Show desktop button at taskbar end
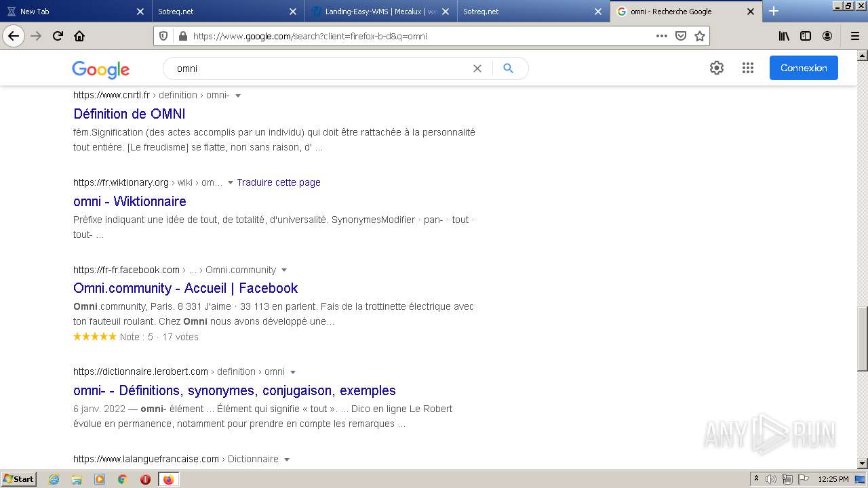The width and height of the screenshot is (868, 488). 861,479
